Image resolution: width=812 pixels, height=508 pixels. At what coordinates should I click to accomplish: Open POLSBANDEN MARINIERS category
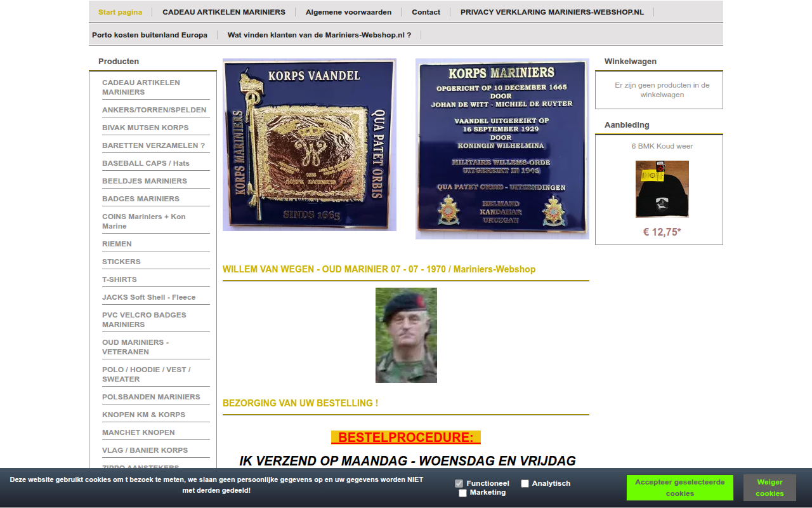click(155, 397)
